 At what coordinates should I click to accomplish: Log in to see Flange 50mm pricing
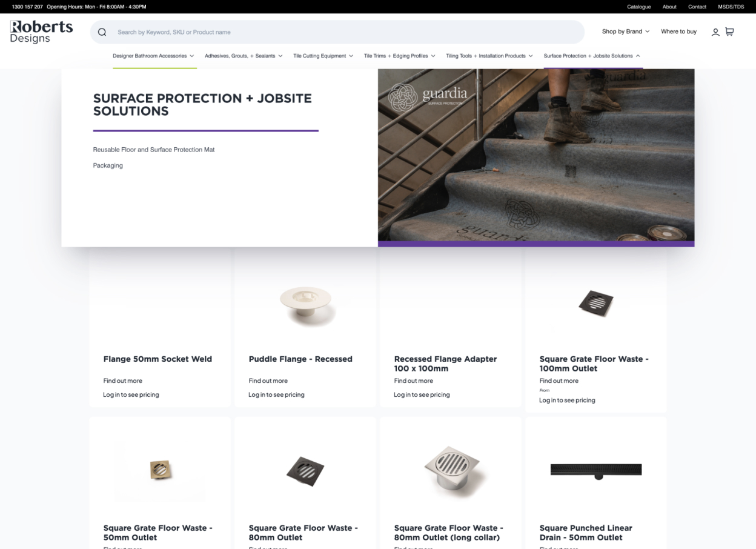click(x=131, y=394)
